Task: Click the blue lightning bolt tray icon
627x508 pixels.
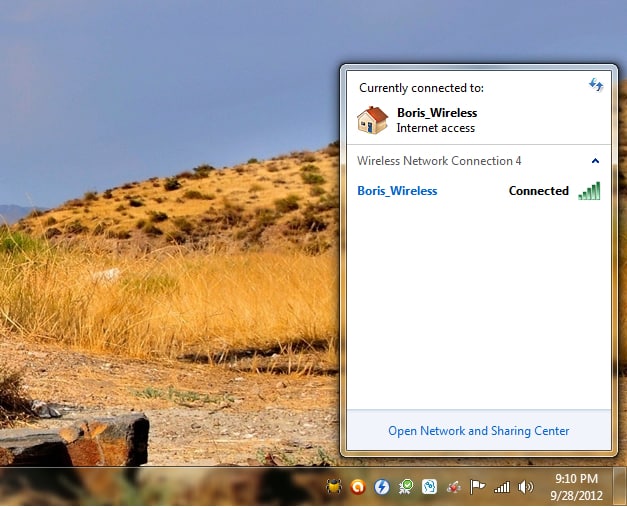Action: [381, 487]
